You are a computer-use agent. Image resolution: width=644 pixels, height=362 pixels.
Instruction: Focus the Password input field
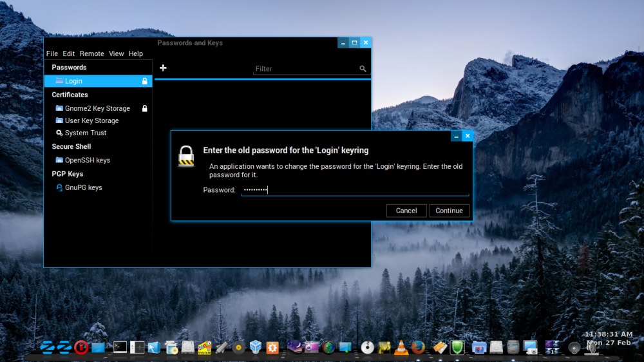(x=354, y=190)
